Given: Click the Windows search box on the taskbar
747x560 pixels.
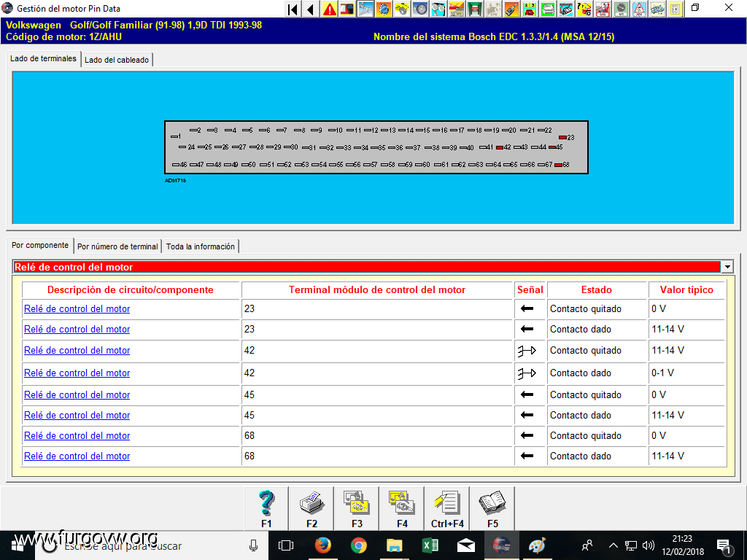Looking at the screenshot, I should point(152,545).
